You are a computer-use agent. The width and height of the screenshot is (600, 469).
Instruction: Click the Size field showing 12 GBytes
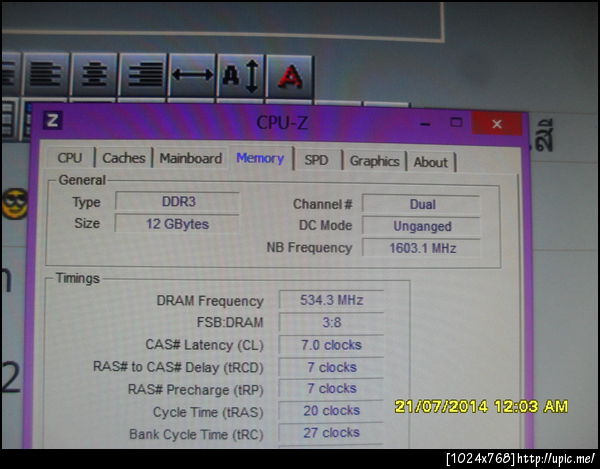click(x=178, y=224)
